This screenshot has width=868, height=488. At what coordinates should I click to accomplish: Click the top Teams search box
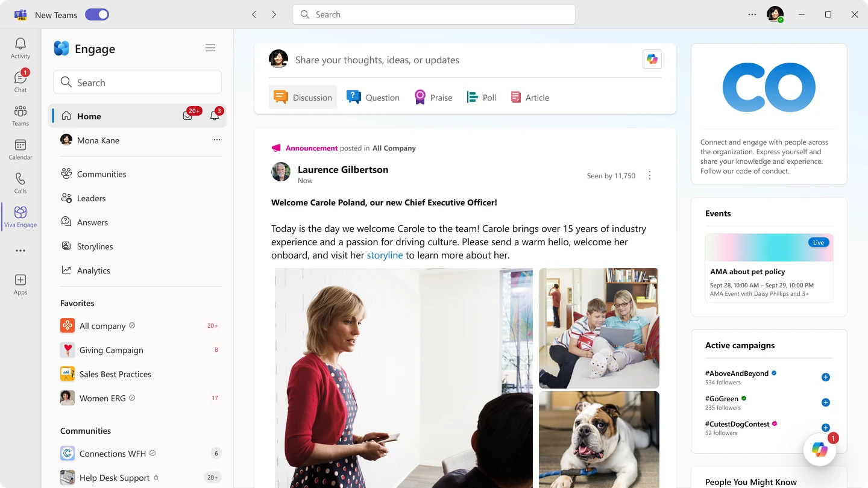[434, 14]
